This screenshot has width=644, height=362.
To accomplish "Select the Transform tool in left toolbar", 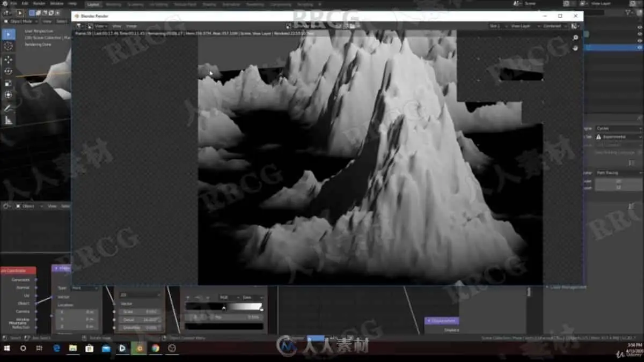I will tap(9, 95).
